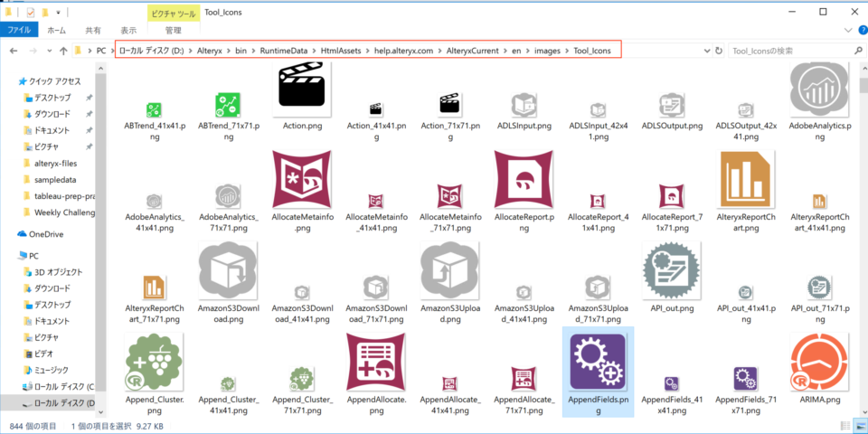Viewport: 868px width, 434px height.
Task: Select the Append_Cluster.png large icon
Action: click(154, 361)
